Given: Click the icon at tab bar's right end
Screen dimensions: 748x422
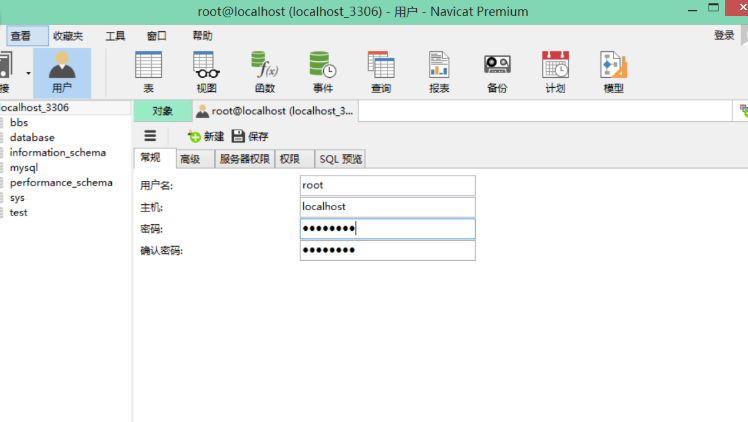Looking at the screenshot, I should tap(743, 111).
